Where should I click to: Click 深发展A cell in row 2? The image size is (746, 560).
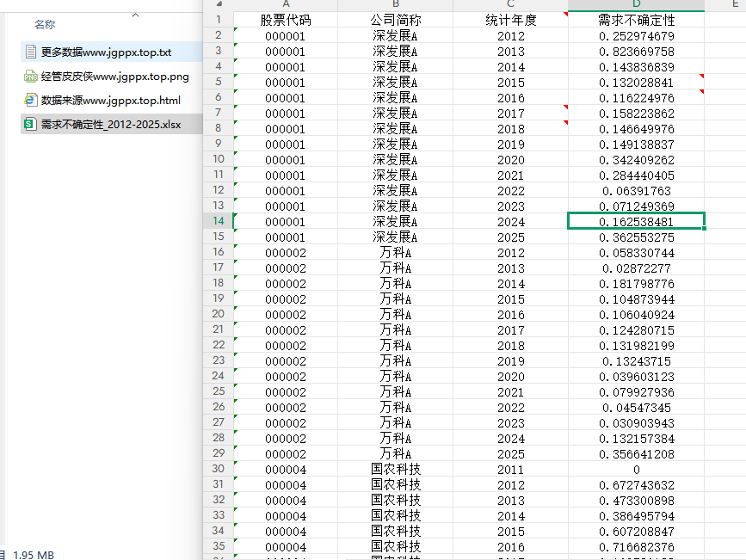[395, 36]
